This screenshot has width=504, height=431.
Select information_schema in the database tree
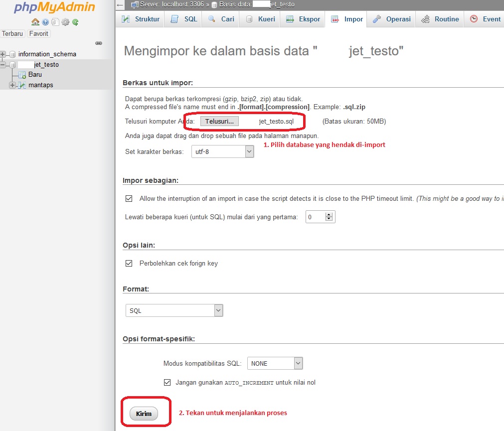tap(47, 54)
